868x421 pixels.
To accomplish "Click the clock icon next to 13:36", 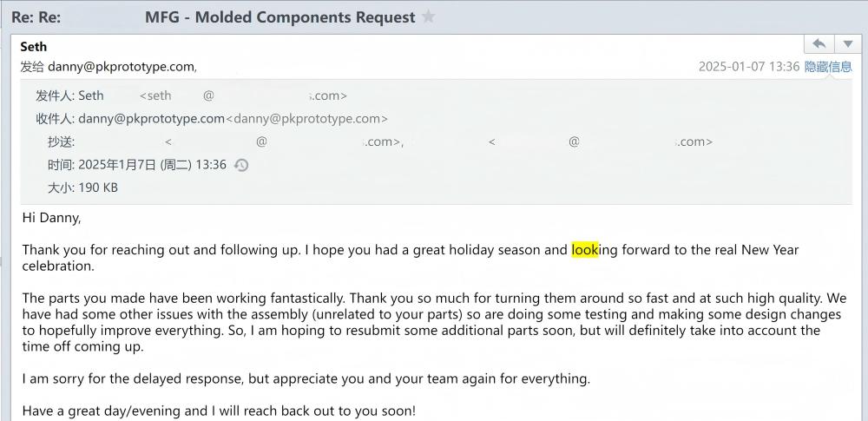I will (242, 165).
